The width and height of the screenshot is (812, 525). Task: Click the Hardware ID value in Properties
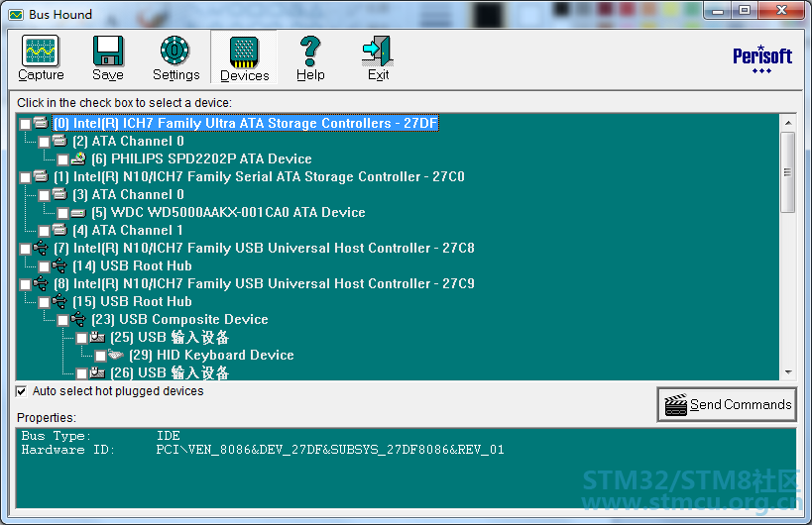click(330, 450)
